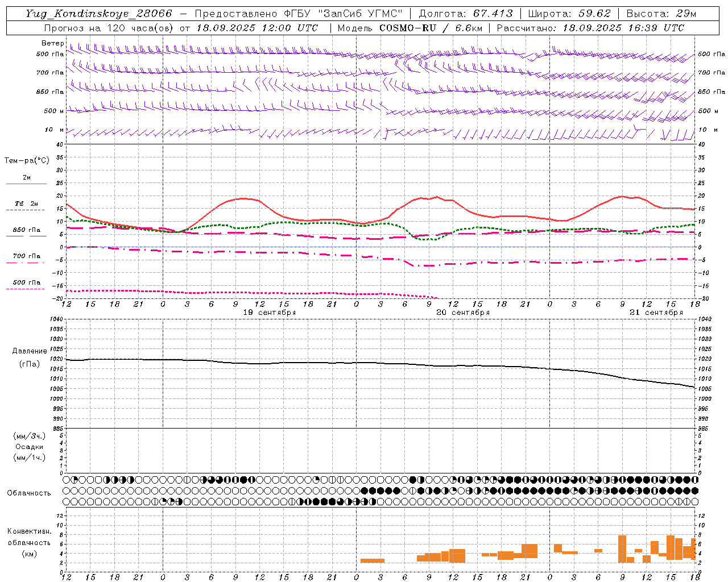Click the Ветер section label
Image resolution: width=728 pixels, height=582 pixels.
pos(52,43)
